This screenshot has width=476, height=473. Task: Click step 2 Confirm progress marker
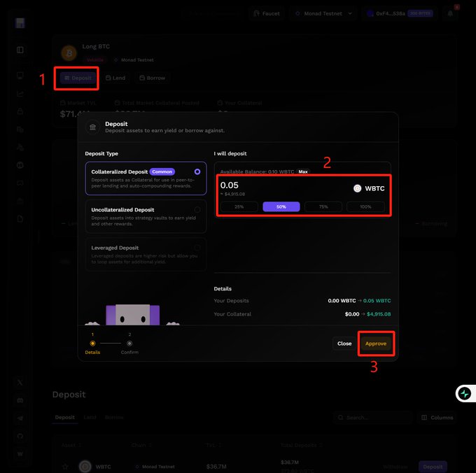129,344
